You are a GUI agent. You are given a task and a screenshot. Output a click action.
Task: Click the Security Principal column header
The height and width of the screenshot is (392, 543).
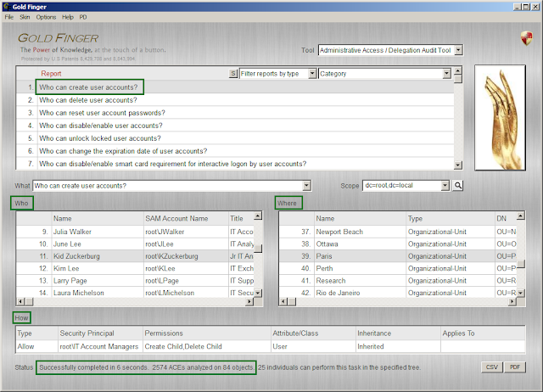[x=100, y=333]
